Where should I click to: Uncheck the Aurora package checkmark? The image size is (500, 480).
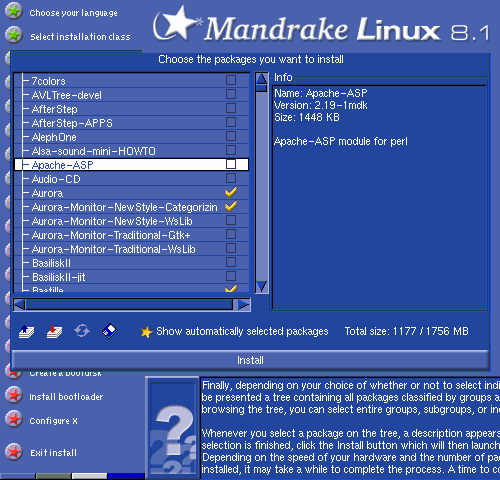tap(231, 192)
